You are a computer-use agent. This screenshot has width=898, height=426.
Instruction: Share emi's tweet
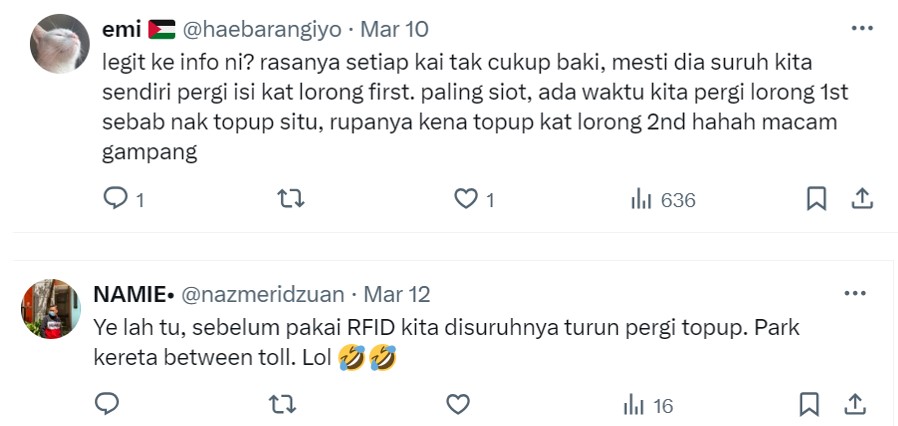(861, 199)
